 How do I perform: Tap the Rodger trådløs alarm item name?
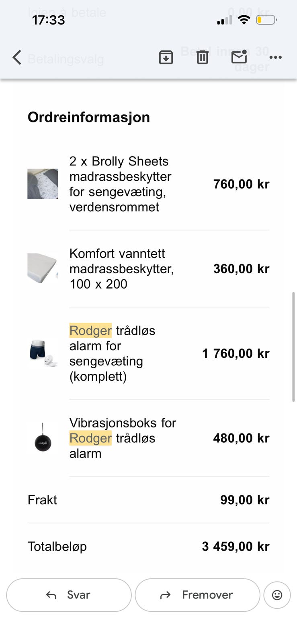[112, 353]
